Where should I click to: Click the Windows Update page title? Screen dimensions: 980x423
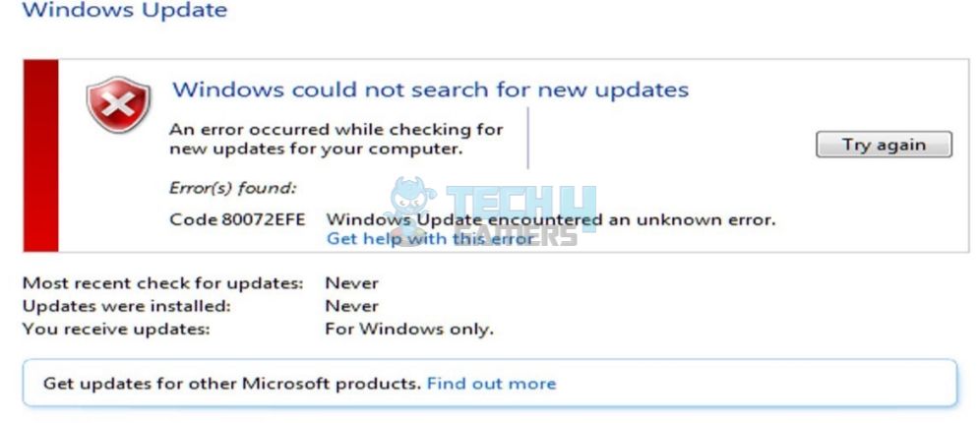click(125, 10)
